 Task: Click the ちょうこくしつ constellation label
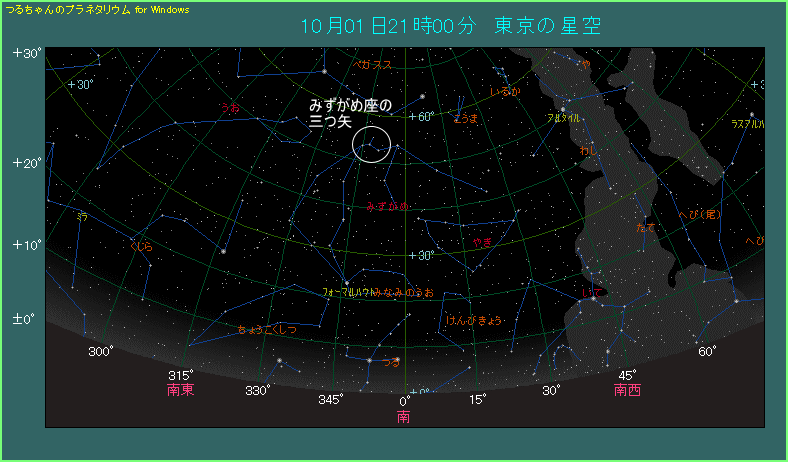pos(267,329)
